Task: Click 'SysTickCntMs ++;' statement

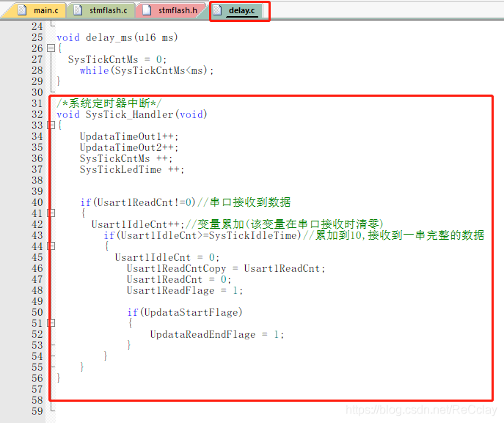Action: click(126, 158)
